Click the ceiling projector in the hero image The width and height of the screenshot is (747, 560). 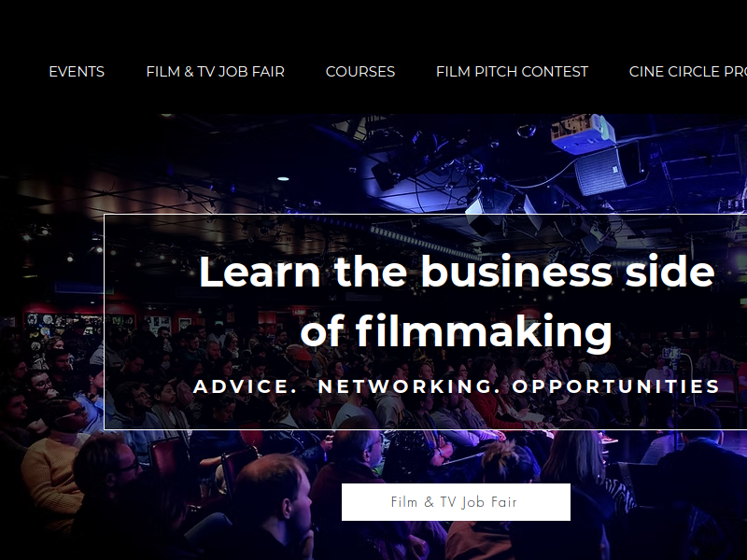click(x=582, y=133)
